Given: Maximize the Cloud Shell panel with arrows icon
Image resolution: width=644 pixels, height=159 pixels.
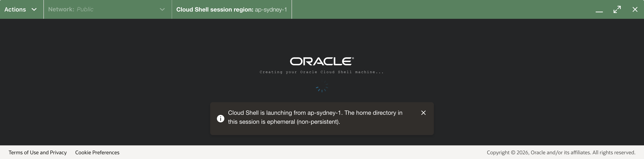Looking at the screenshot, I should point(617,10).
